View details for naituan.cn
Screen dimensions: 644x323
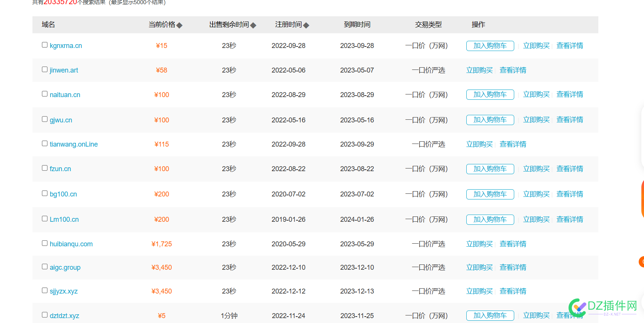[570, 94]
